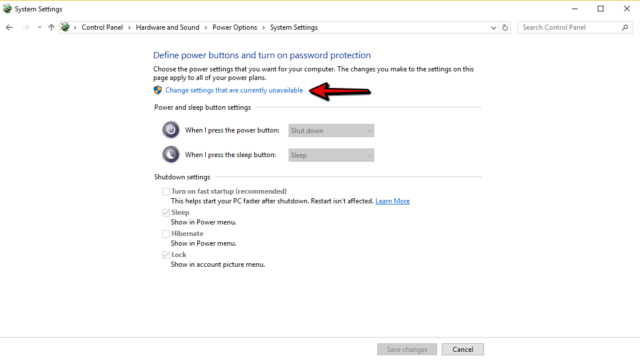Viewport: 640px width, 361px height.
Task: Toggle the Lock checkbox
Action: tap(166, 255)
